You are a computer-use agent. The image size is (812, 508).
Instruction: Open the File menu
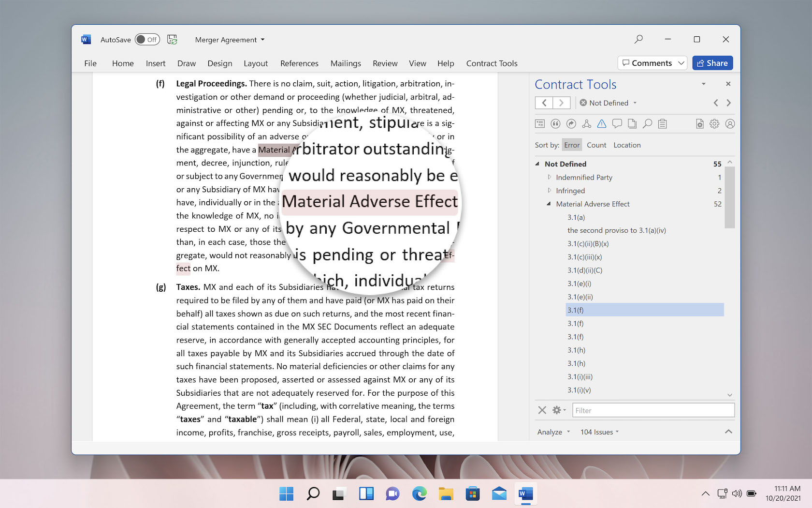pyautogui.click(x=90, y=63)
